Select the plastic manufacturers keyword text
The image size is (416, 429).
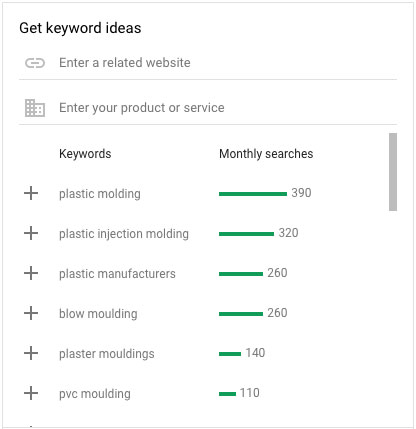click(x=117, y=274)
